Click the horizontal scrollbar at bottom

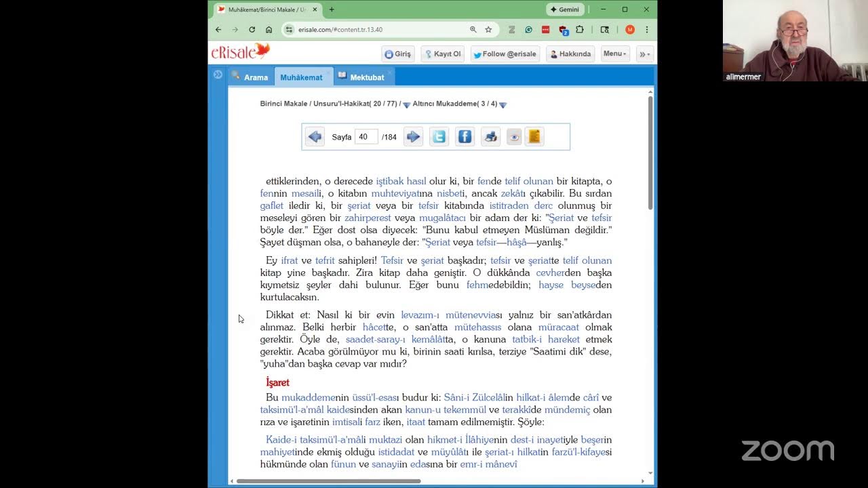coord(328,481)
